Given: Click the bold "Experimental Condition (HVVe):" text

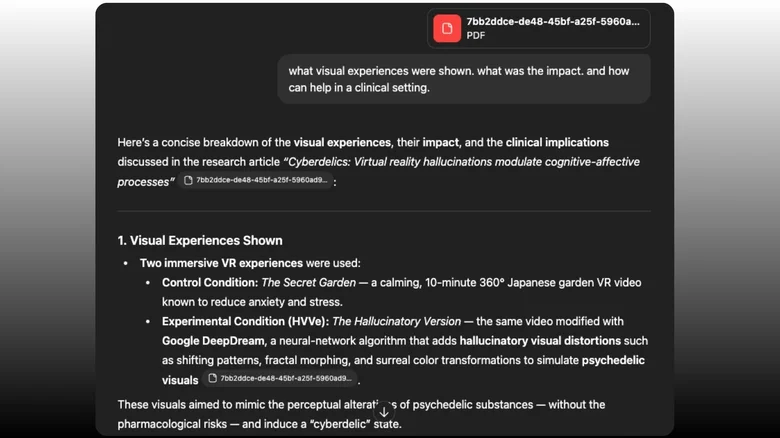Looking at the screenshot, I should point(245,321).
